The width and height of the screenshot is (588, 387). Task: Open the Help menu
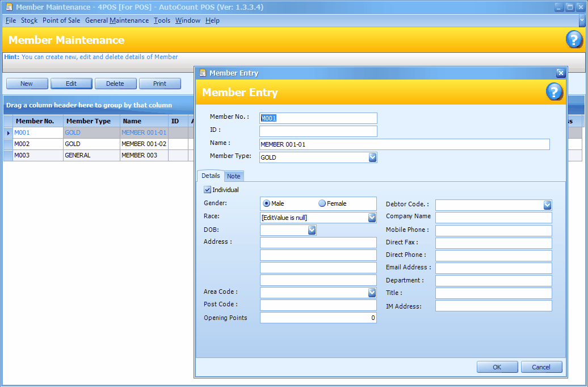coord(212,20)
